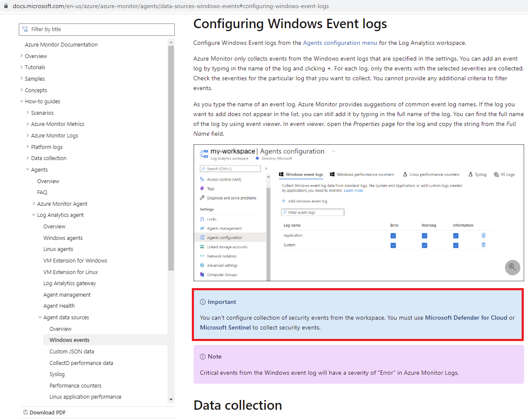Click the Linux performance counters penguin icon
The width and height of the screenshot is (528, 420).
(x=405, y=174)
